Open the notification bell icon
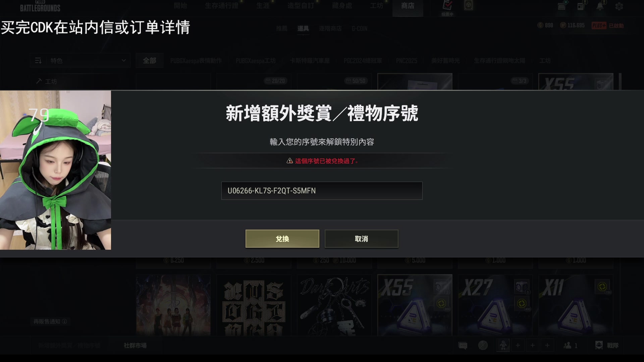This screenshot has height=362, width=644. 600,6
